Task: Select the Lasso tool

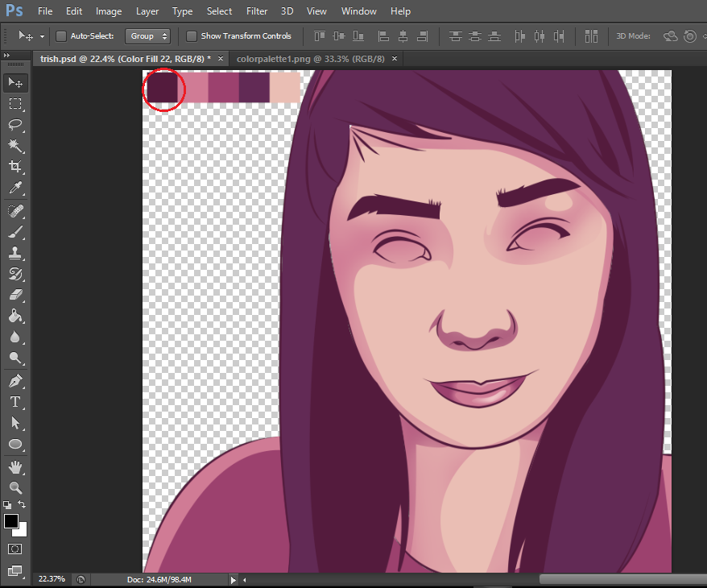Action: click(15, 125)
